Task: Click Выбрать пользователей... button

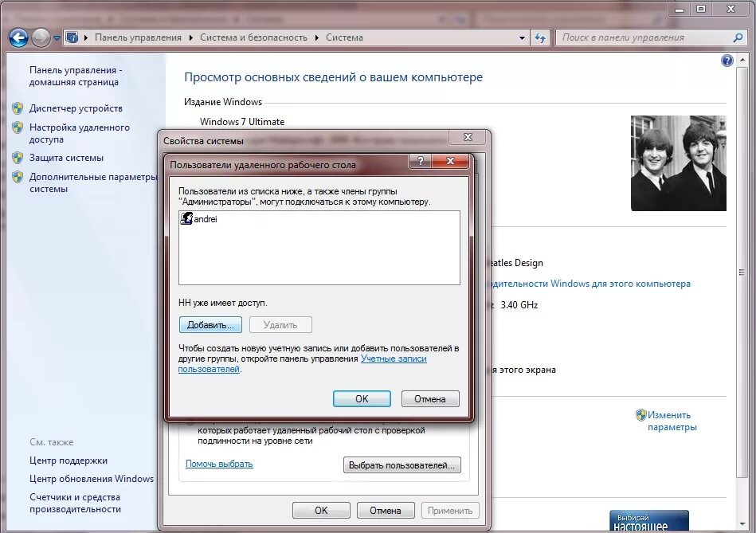Action: click(402, 465)
